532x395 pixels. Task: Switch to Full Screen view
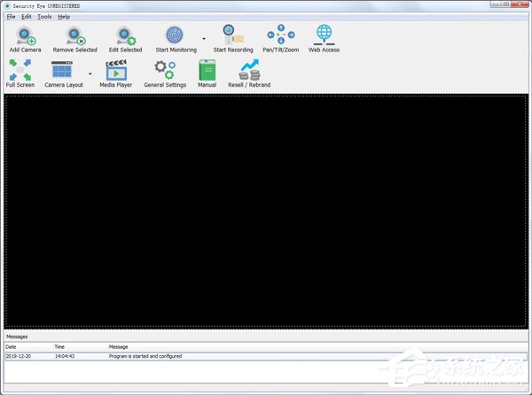coord(20,71)
